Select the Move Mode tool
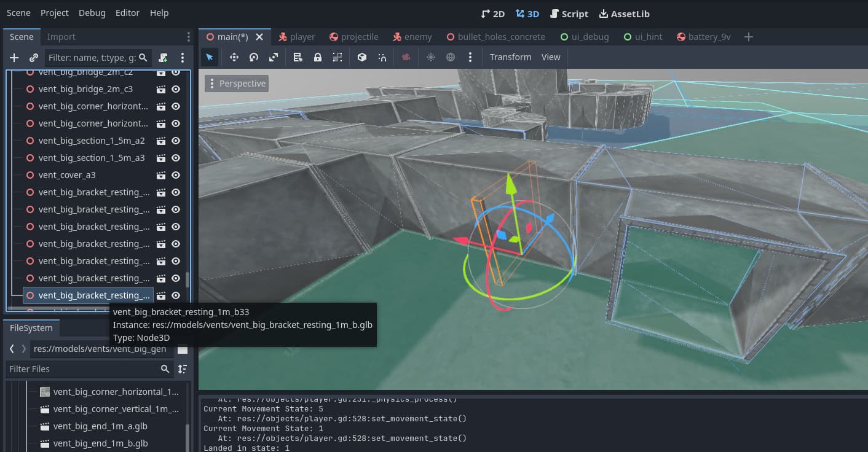 click(234, 57)
